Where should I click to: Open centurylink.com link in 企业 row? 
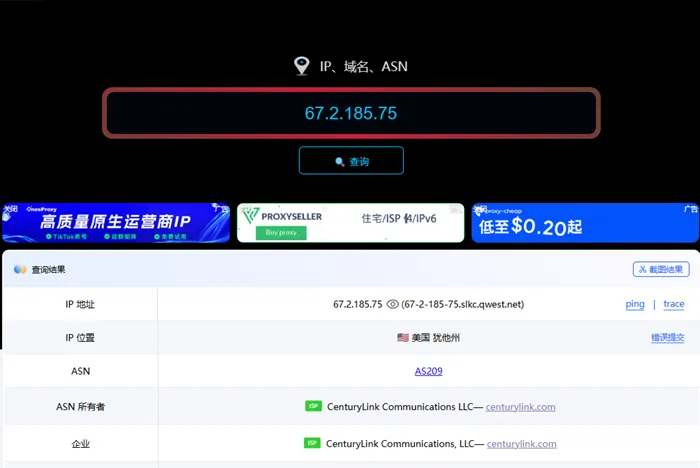point(521,444)
